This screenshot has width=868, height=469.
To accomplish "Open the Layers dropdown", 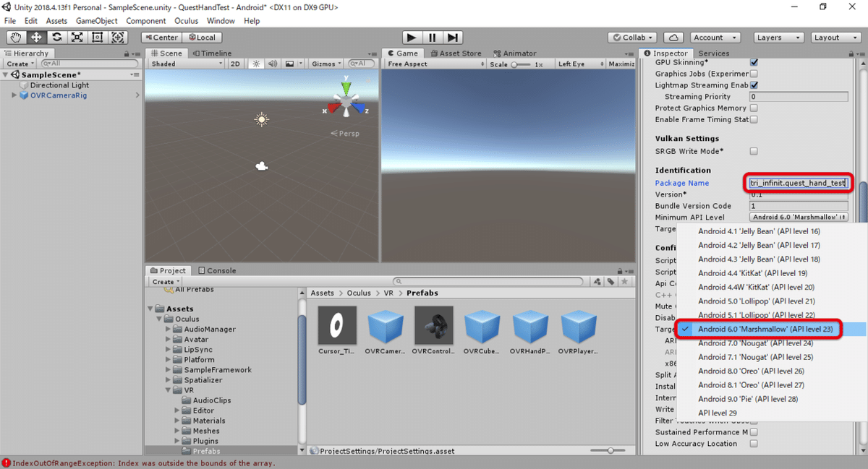I will (x=778, y=38).
